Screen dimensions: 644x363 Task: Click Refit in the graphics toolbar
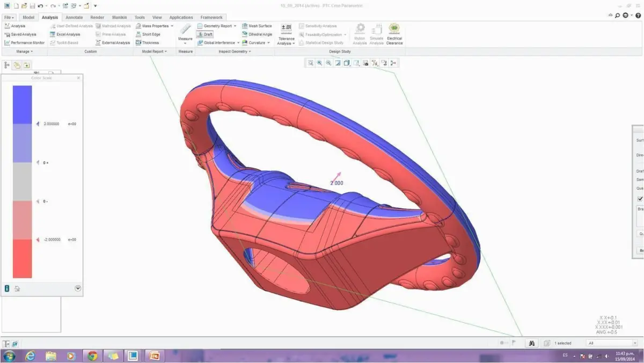tap(310, 63)
